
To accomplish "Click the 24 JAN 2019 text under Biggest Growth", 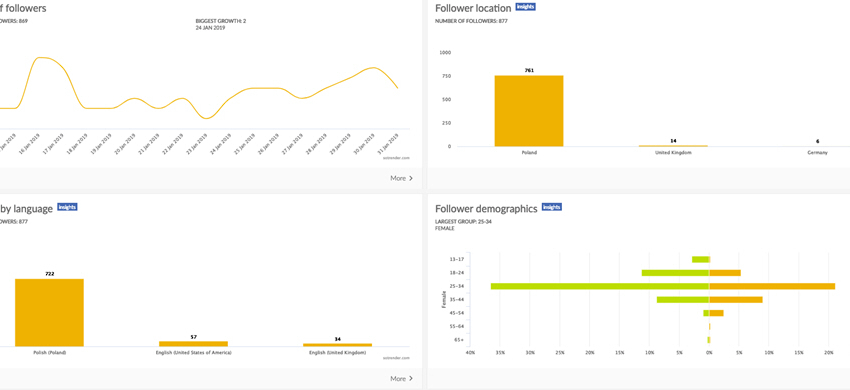I will [210, 28].
